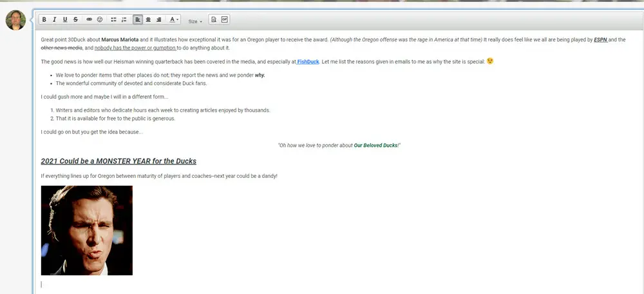
Task: Click the FishDuck hyperlink
Action: coord(308,61)
